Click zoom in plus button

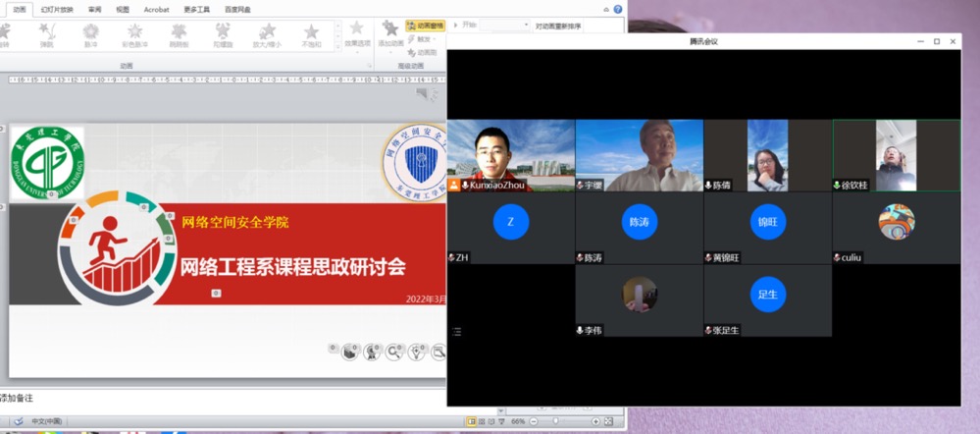tap(595, 421)
